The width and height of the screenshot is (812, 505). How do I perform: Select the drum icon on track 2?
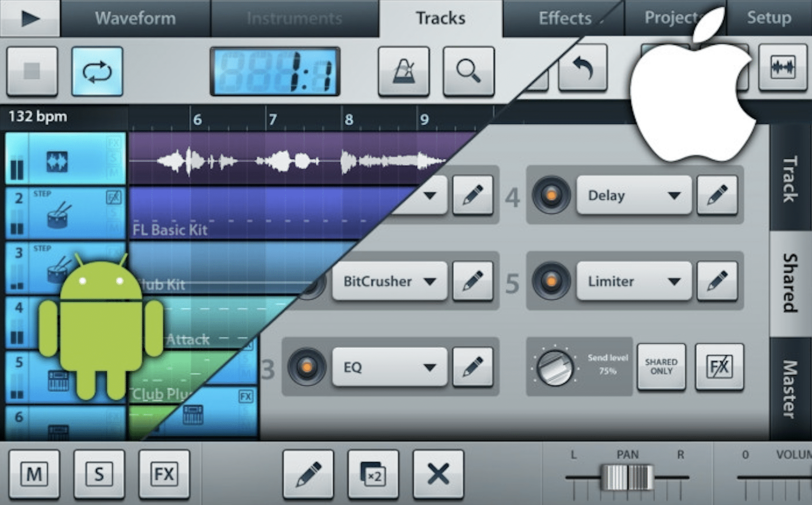57,216
